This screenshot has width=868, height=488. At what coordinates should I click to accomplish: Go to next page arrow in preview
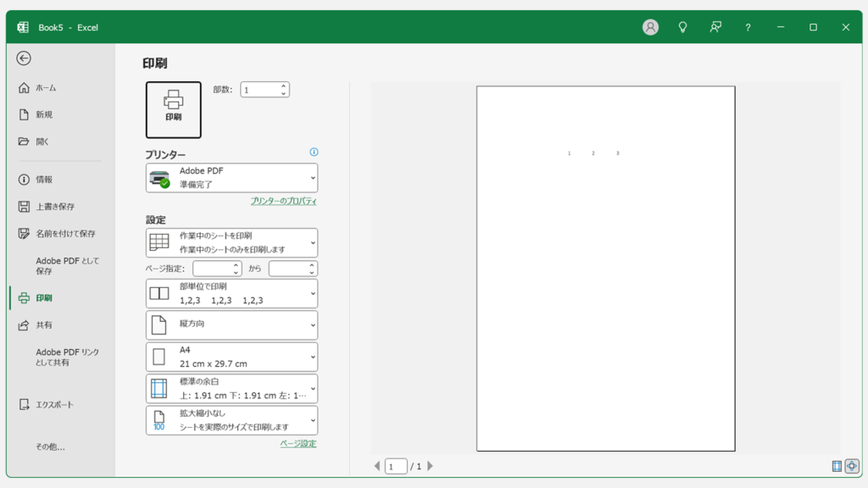pos(430,466)
